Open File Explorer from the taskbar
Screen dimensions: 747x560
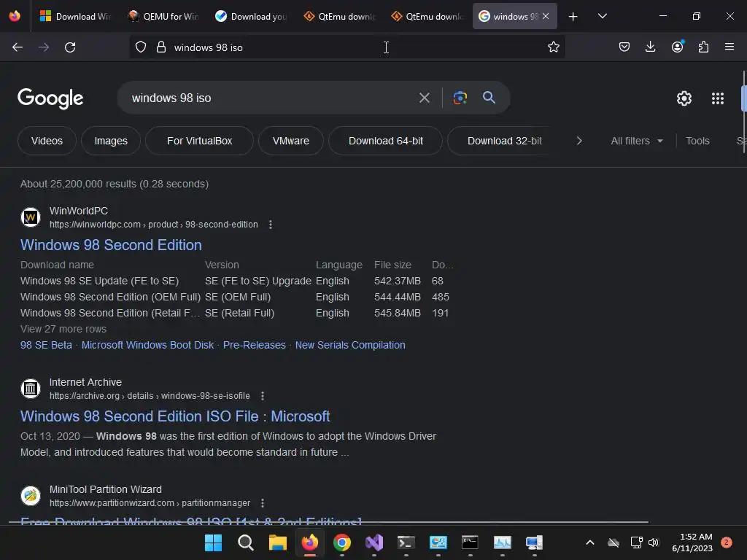[x=278, y=542]
